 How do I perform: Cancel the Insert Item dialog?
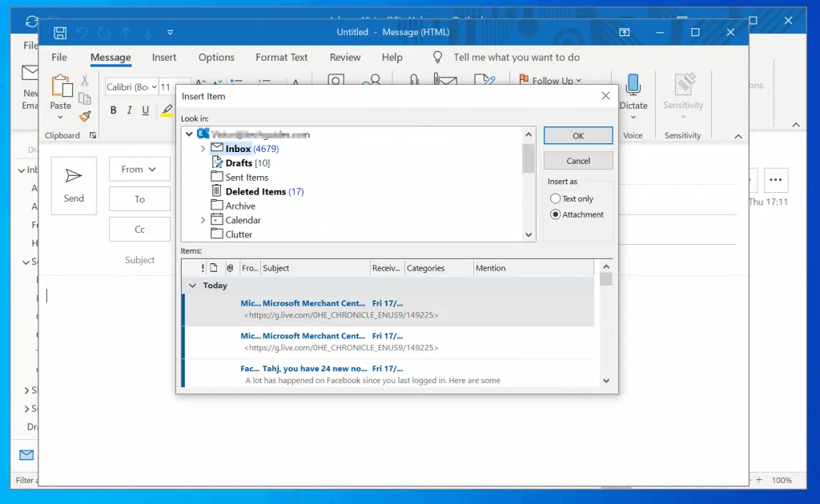(x=578, y=160)
